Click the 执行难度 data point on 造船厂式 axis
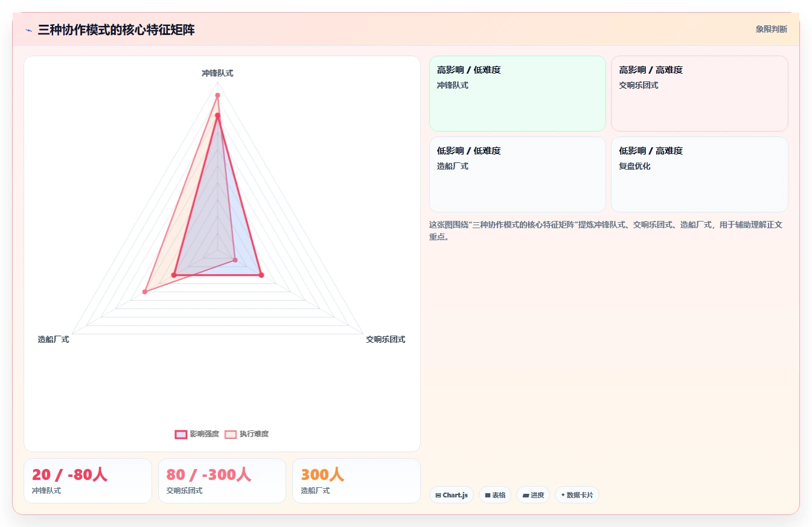812x527 pixels. 144,292
